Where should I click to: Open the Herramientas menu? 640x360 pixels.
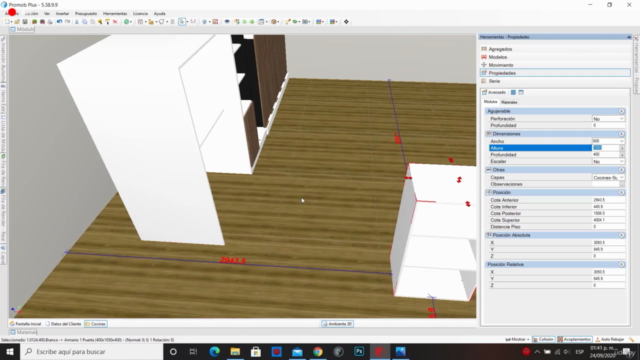tap(115, 13)
